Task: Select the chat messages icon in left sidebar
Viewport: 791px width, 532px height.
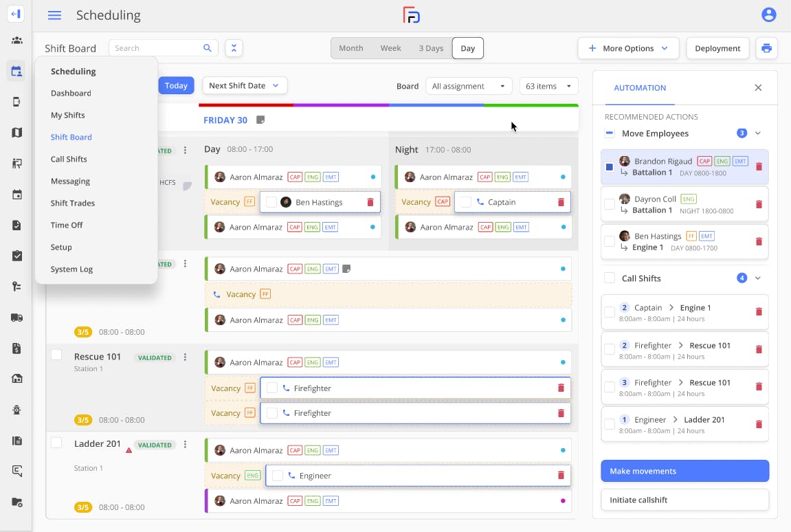Action: pos(16,472)
